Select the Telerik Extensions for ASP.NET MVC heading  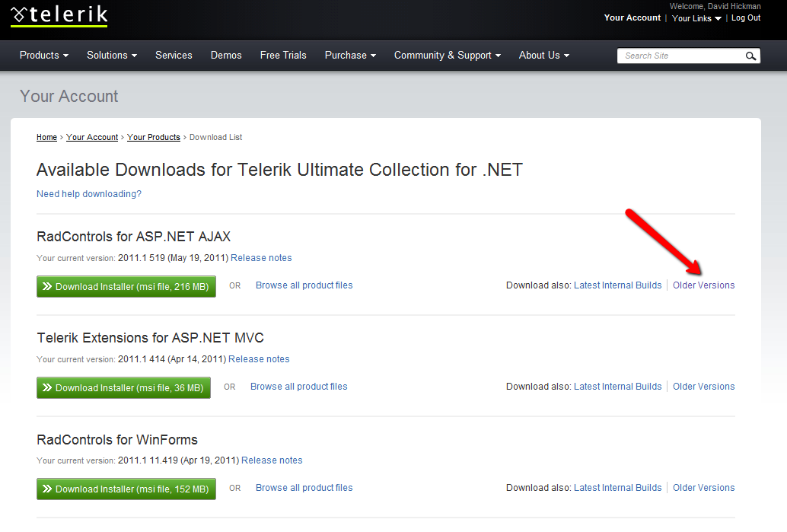150,338
